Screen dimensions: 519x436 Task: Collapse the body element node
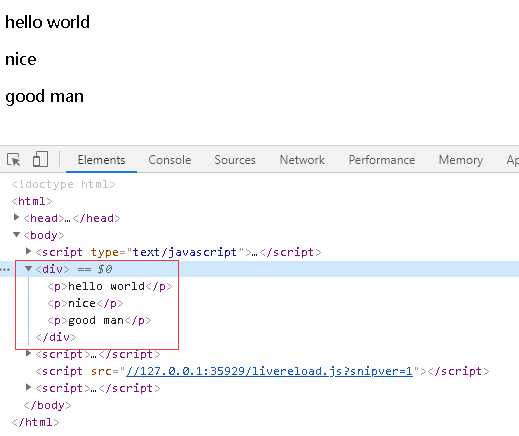point(16,235)
